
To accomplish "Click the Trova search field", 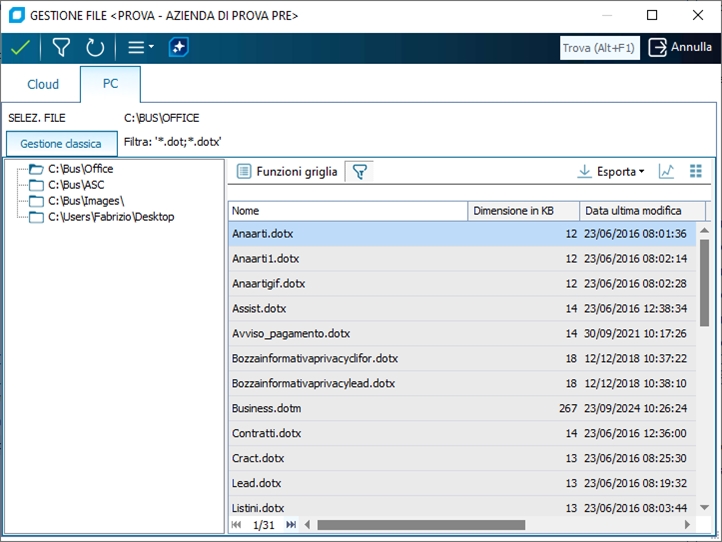I will pyautogui.click(x=599, y=47).
